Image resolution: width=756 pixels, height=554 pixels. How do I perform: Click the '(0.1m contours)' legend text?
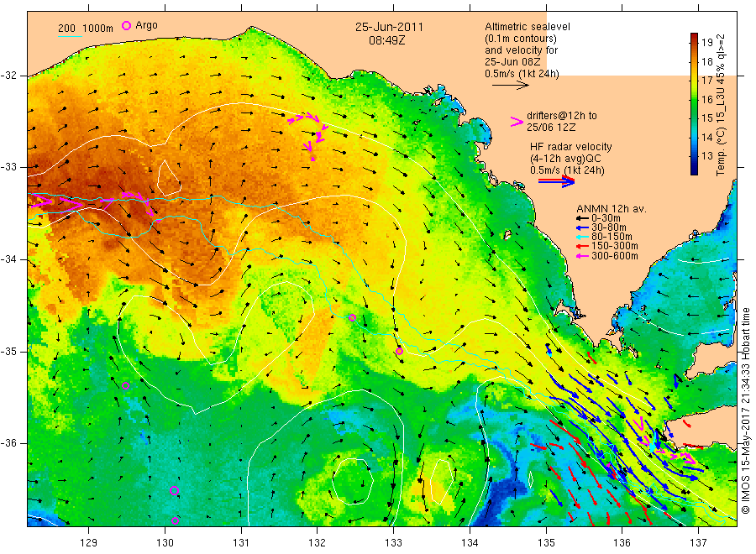pos(521,39)
